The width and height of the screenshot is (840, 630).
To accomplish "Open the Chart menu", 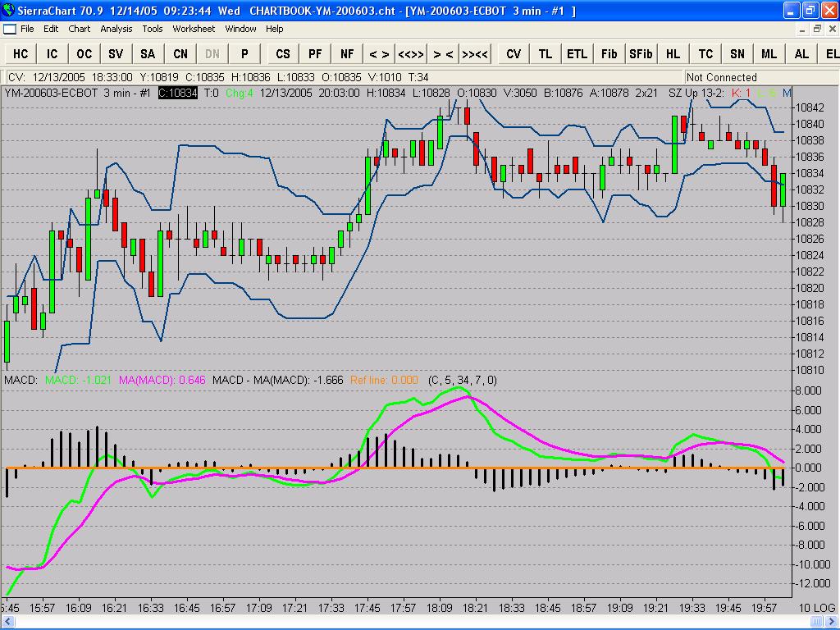I will coord(80,29).
